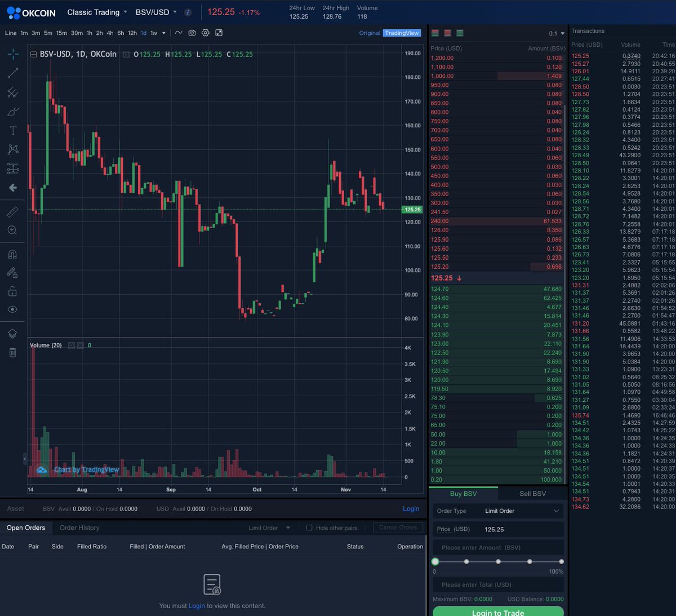Click the Please enter Amount (BSV) field
This screenshot has height=616, width=676.
[498, 547]
